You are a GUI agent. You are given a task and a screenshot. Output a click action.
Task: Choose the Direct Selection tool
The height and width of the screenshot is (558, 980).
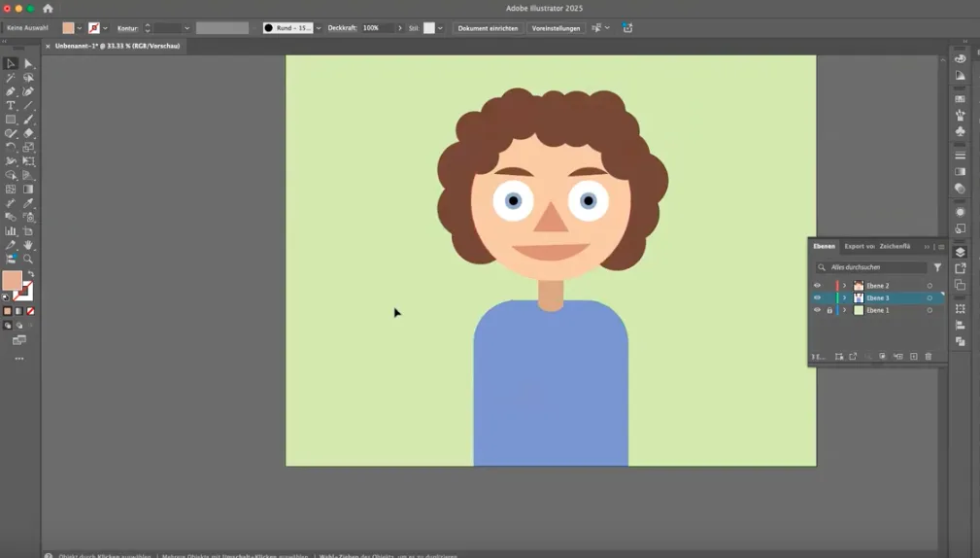(28, 63)
